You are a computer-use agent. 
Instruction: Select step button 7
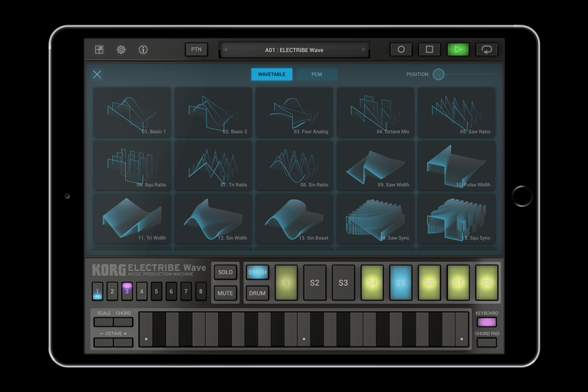click(x=185, y=291)
